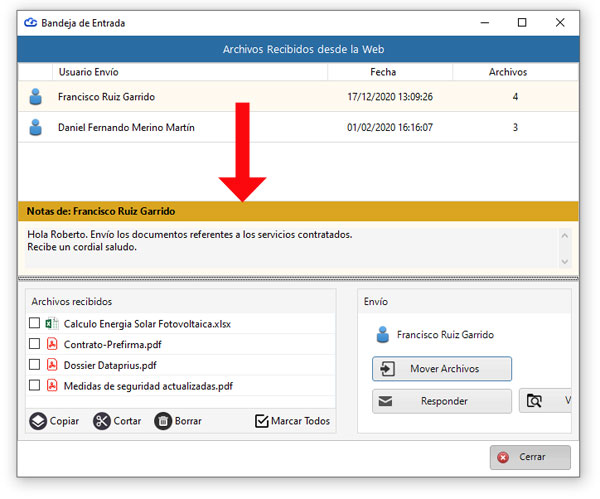Click the file count 3 cell
The image size is (600, 499).
coord(515,127)
